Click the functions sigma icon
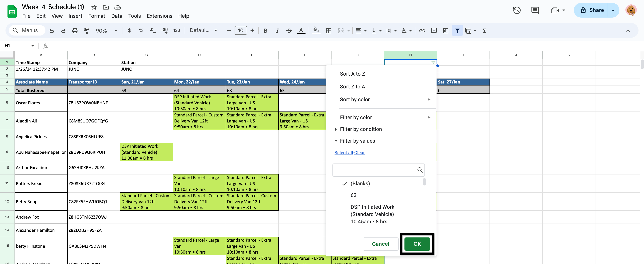 click(x=484, y=30)
